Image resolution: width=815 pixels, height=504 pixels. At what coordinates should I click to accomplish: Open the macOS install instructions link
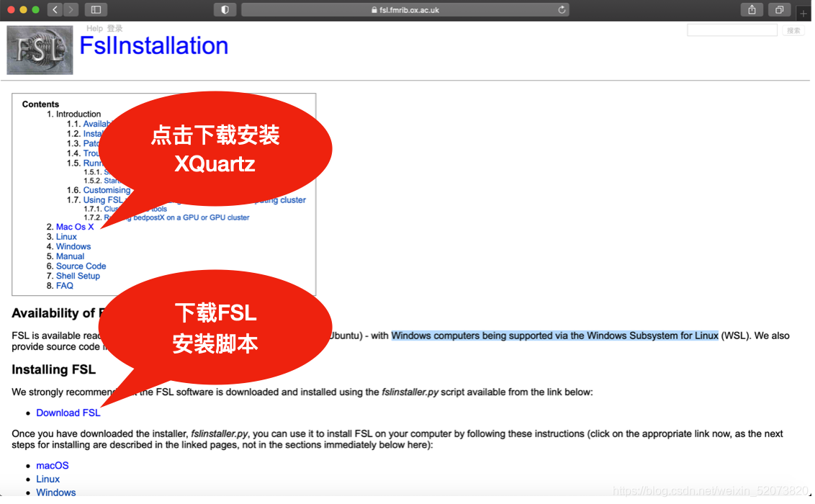[x=53, y=466]
